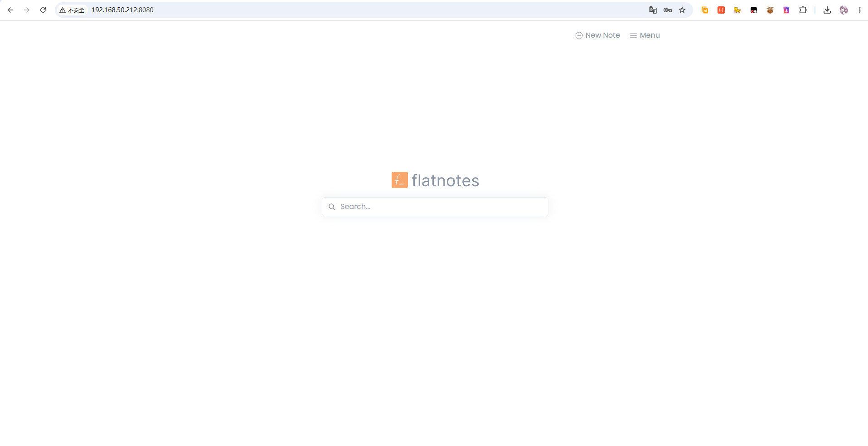The image size is (868, 446).
Task: Open the yellow cat extension
Action: click(x=737, y=10)
